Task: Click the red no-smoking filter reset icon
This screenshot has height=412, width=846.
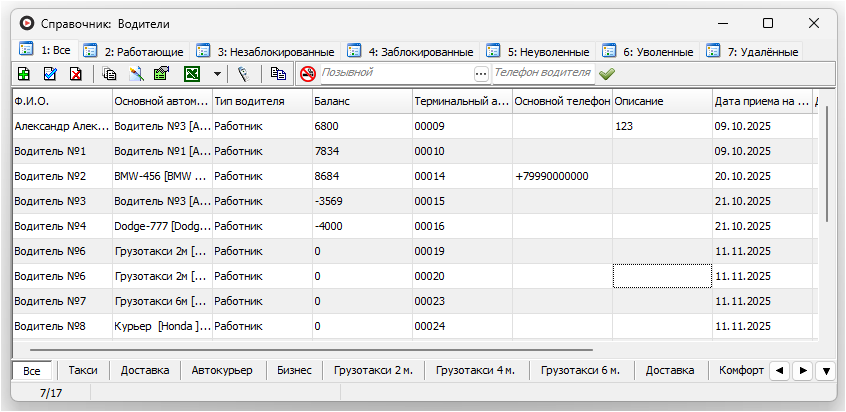Action: (x=308, y=74)
